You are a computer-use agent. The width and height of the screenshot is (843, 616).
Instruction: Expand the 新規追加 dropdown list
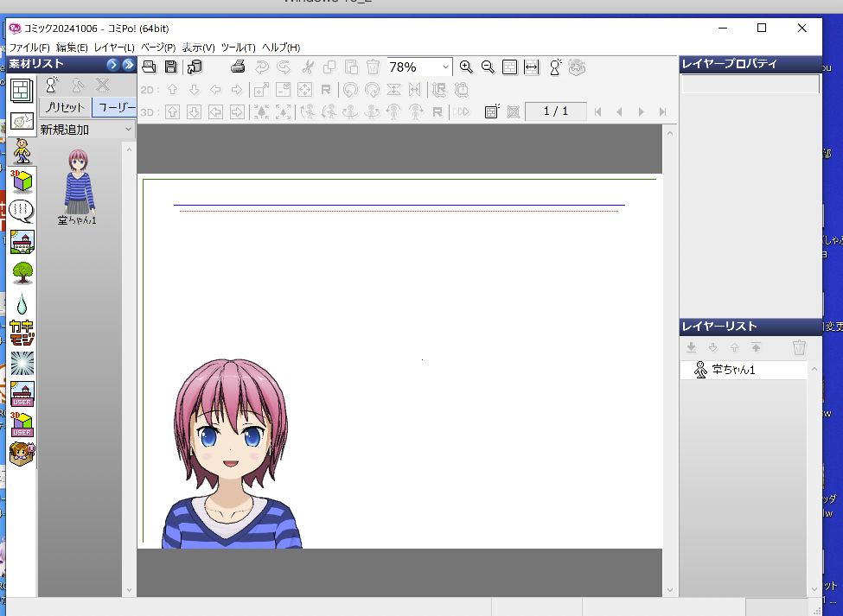click(x=128, y=130)
